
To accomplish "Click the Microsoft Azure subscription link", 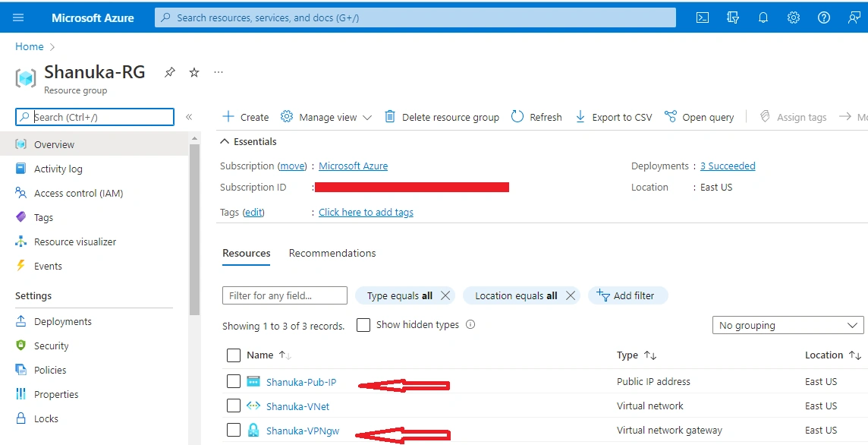I will point(353,166).
